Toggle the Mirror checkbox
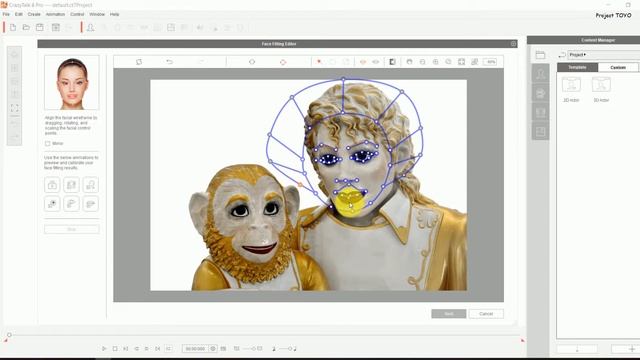This screenshot has width=640, height=360. click(48, 144)
